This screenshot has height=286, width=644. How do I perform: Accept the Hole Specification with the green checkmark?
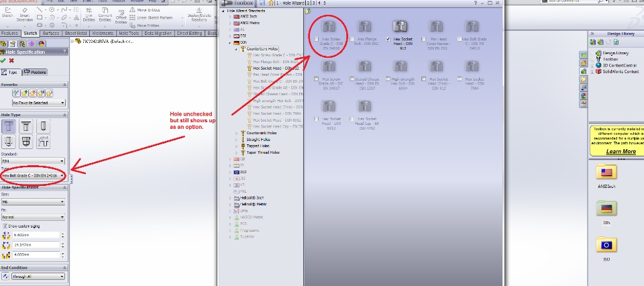(3, 60)
